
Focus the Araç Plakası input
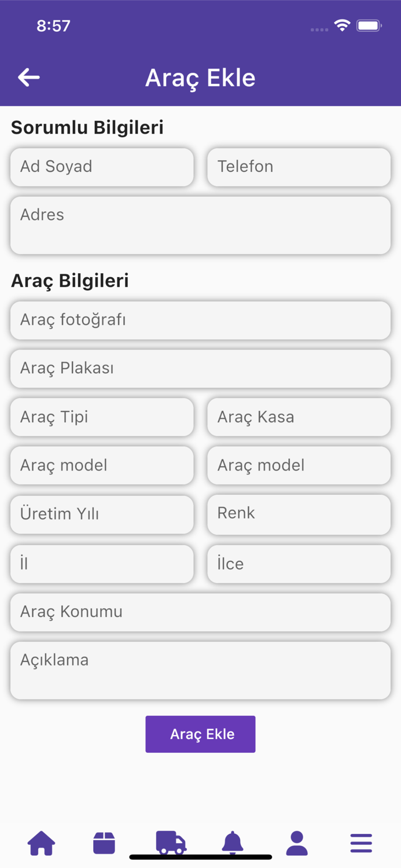coord(200,369)
